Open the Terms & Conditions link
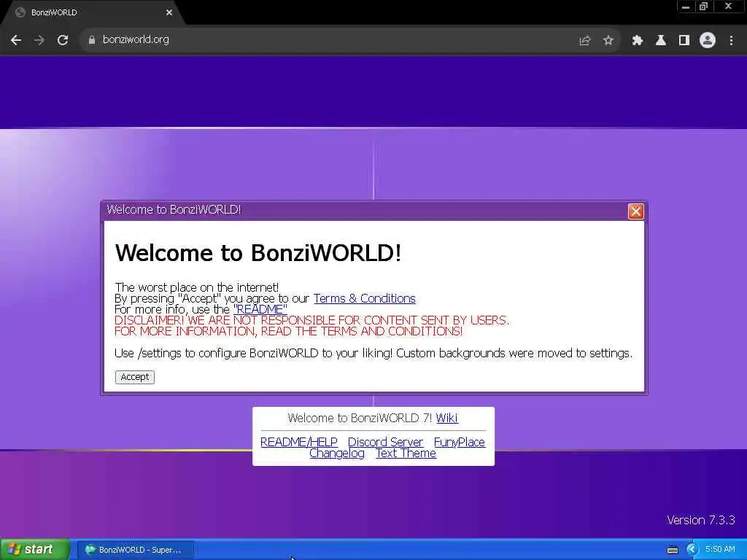This screenshot has width=747, height=560. click(365, 298)
